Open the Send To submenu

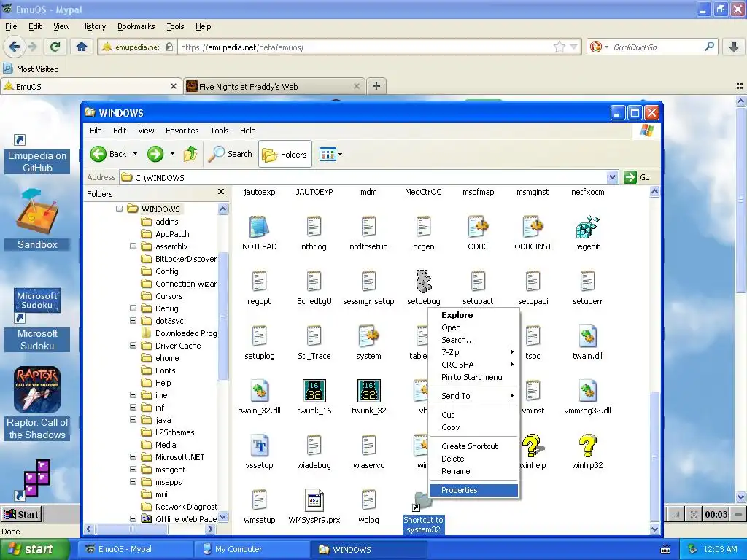(473, 396)
